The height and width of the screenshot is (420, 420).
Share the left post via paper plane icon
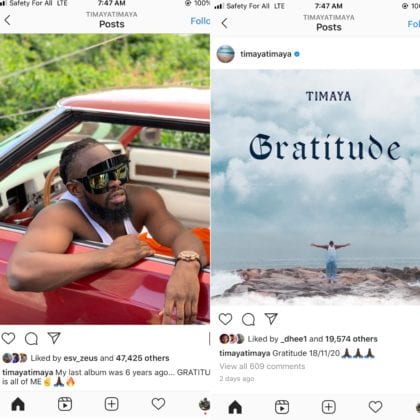coord(54,338)
